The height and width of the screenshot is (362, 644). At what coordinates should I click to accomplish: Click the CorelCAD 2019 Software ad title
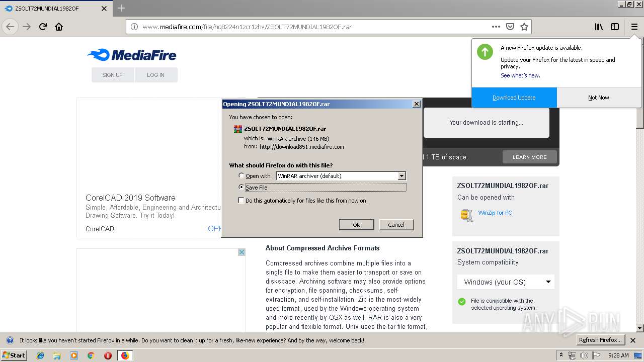point(130,198)
